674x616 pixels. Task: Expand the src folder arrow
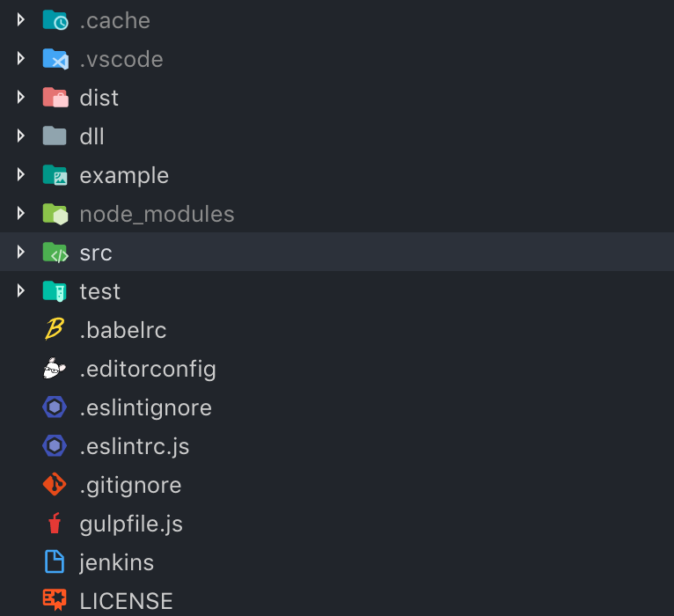(x=20, y=252)
